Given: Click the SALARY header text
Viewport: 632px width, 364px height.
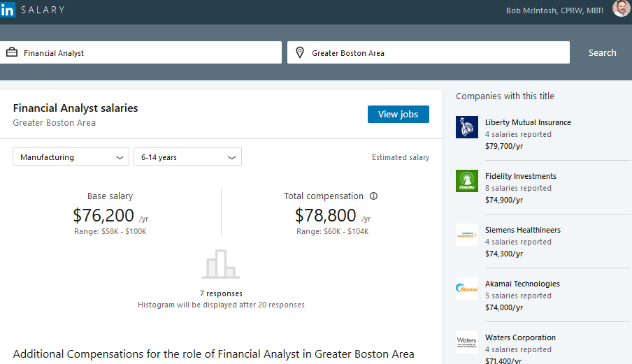Looking at the screenshot, I should coord(43,10).
